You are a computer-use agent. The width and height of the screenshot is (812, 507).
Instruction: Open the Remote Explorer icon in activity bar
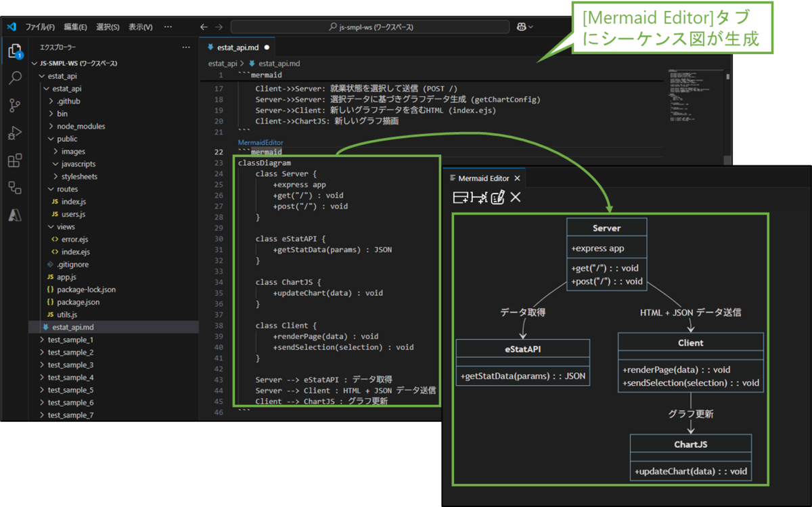click(x=14, y=188)
